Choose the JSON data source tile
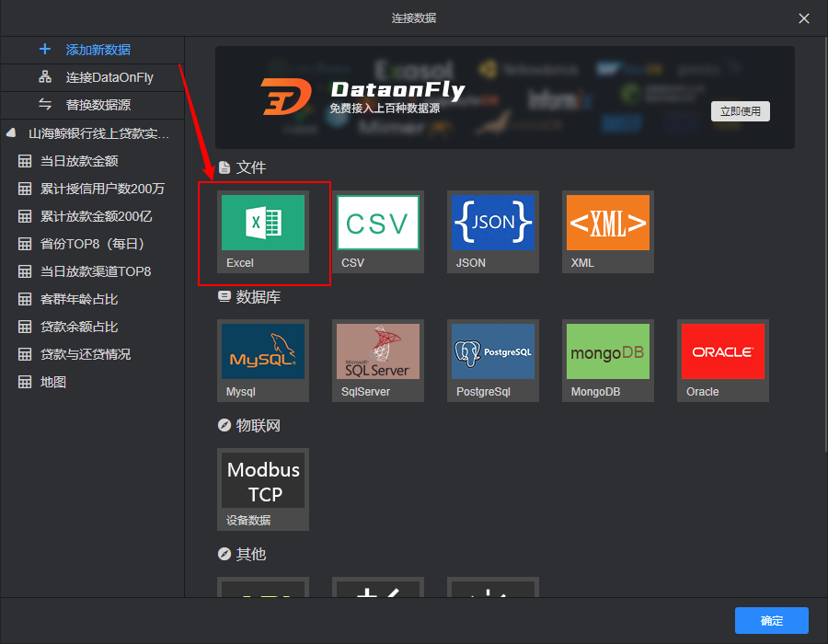The image size is (828, 644). (493, 232)
